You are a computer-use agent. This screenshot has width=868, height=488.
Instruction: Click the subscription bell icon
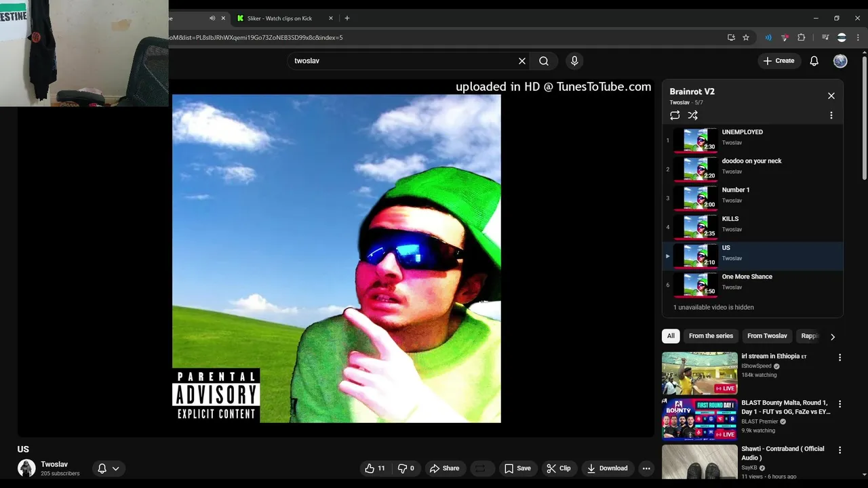pyautogui.click(x=102, y=468)
